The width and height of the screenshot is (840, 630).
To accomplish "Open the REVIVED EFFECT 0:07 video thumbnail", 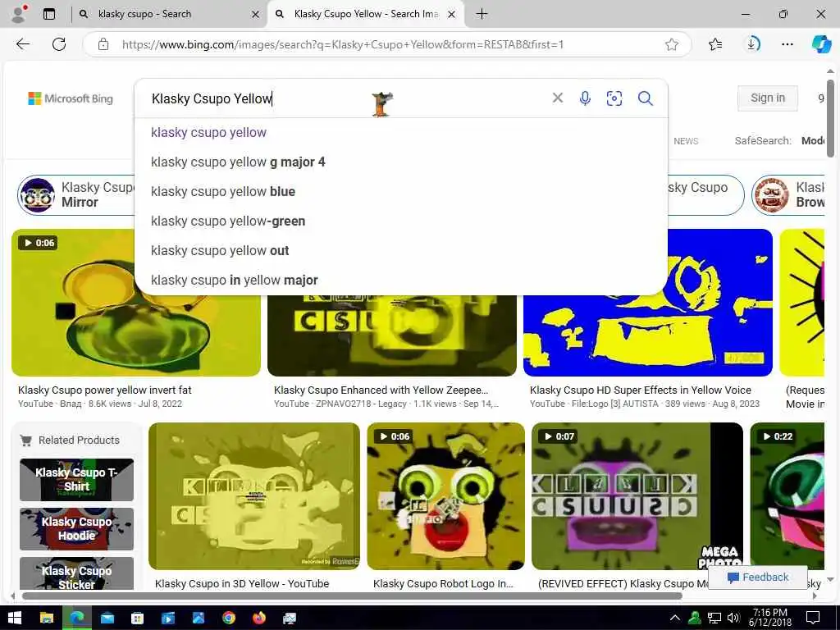I will pos(637,496).
